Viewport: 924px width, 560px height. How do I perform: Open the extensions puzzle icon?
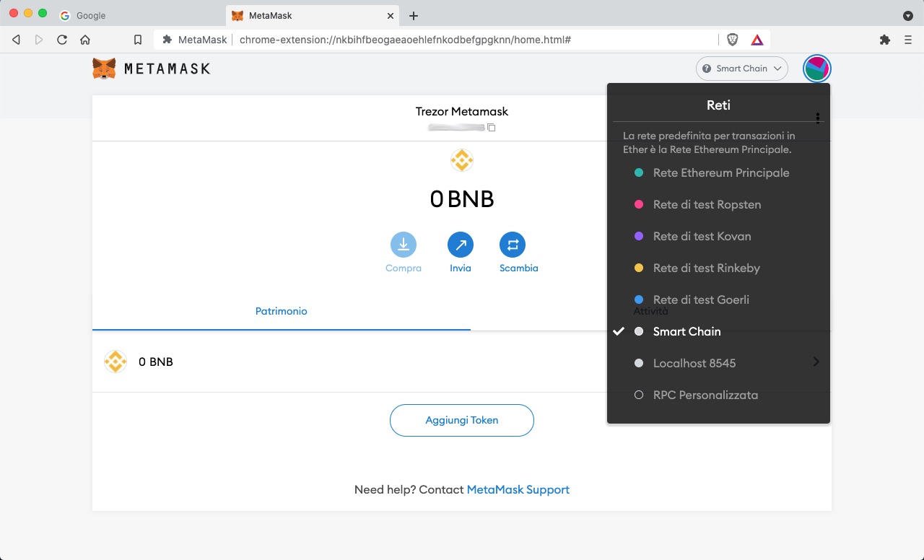pyautogui.click(x=885, y=40)
